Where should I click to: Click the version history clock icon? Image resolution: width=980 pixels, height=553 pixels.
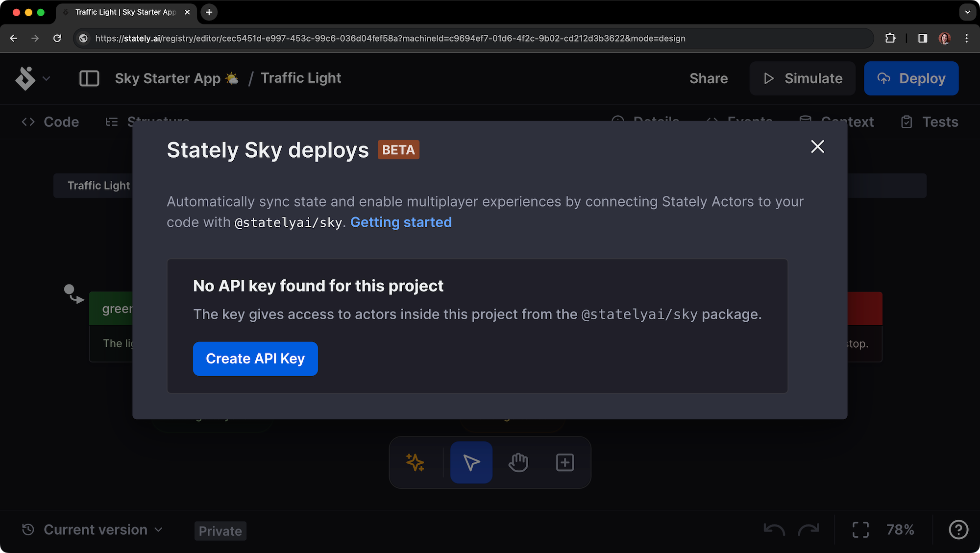(28, 529)
